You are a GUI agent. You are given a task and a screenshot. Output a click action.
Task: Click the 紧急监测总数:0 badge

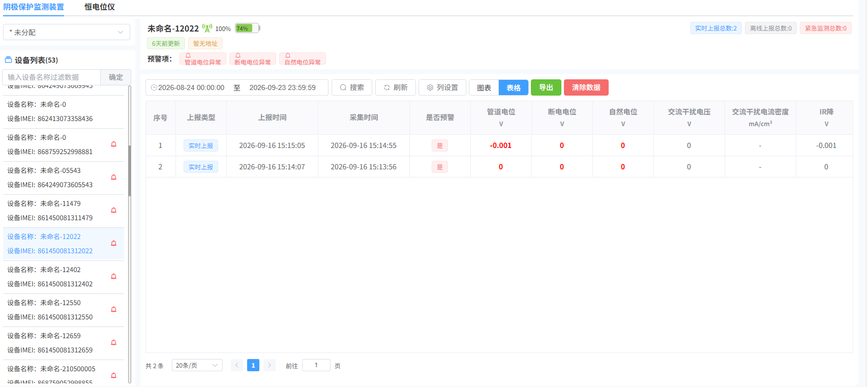[826, 28]
